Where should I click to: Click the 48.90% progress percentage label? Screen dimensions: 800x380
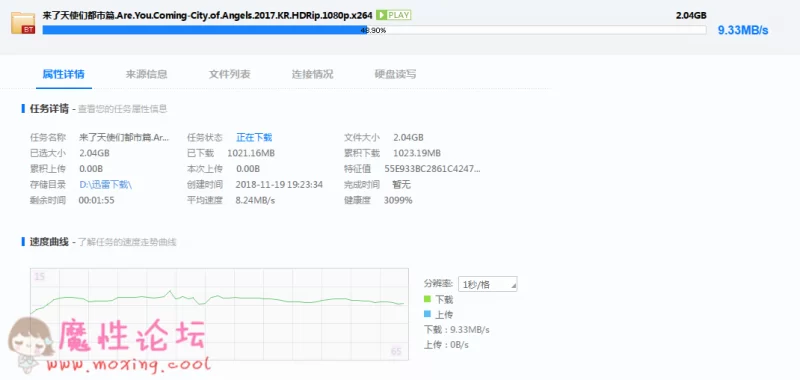point(373,30)
